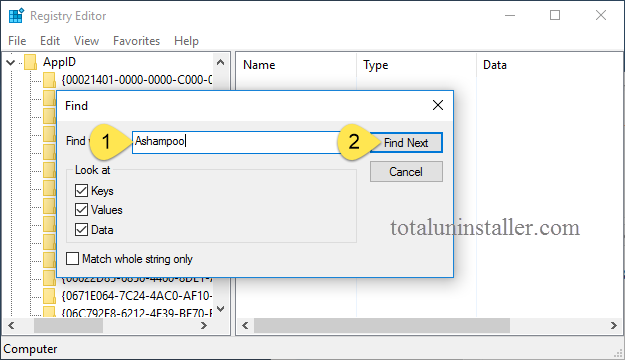Viewport: 625px width, 360px height.
Task: Open the File menu
Action: (17, 41)
